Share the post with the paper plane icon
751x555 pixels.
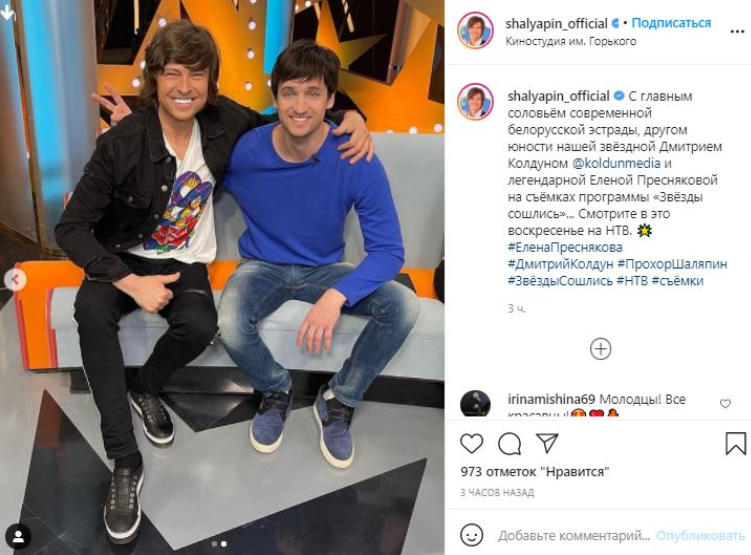(547, 443)
